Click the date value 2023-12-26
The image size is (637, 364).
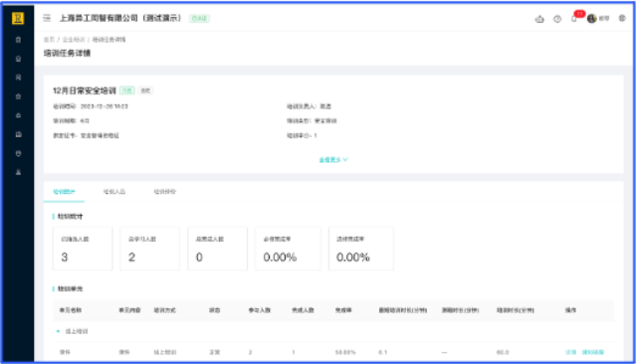[x=104, y=106]
